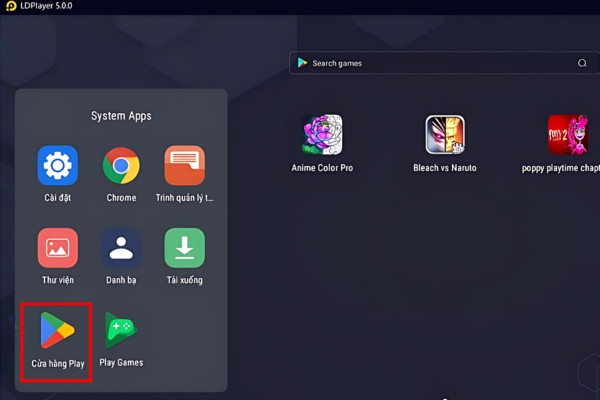Click the LDPlayer logo in title bar

click(x=11, y=6)
